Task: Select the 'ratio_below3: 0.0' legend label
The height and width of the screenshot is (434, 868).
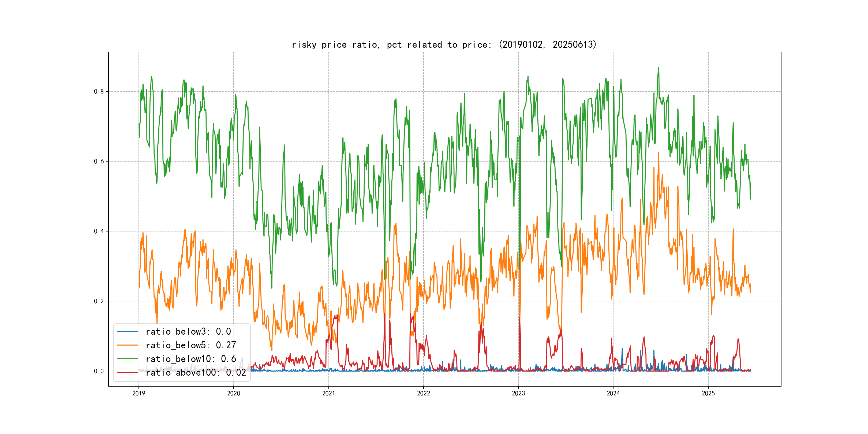Action: click(188, 332)
